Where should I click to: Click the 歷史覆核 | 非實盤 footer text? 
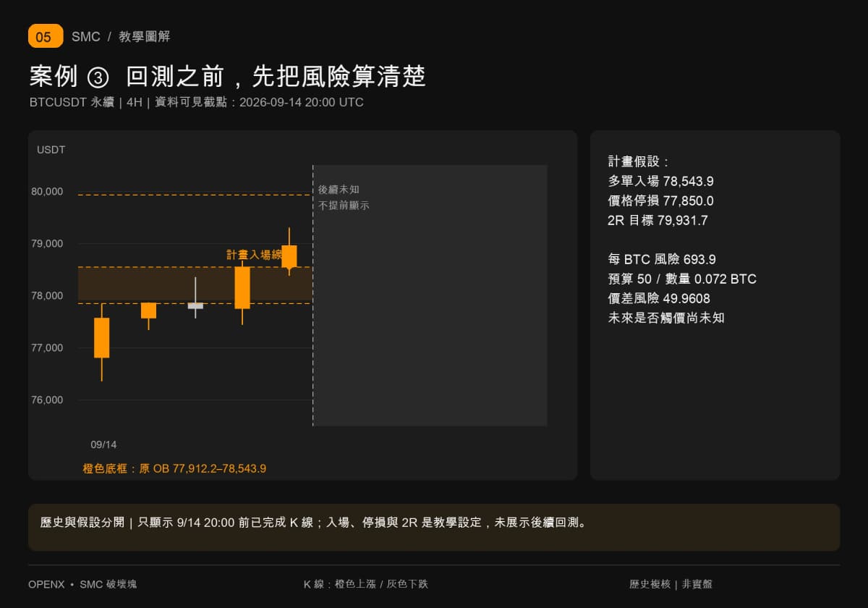tap(671, 584)
